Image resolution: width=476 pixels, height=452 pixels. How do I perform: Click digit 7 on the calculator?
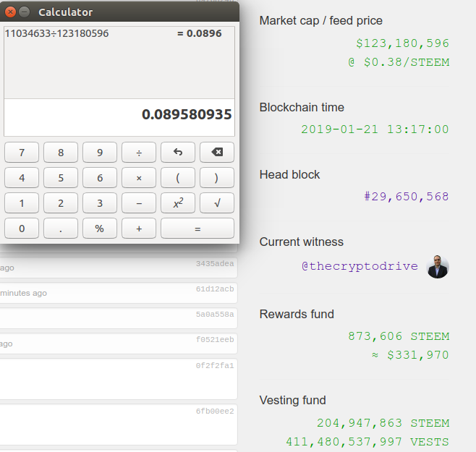(x=22, y=152)
